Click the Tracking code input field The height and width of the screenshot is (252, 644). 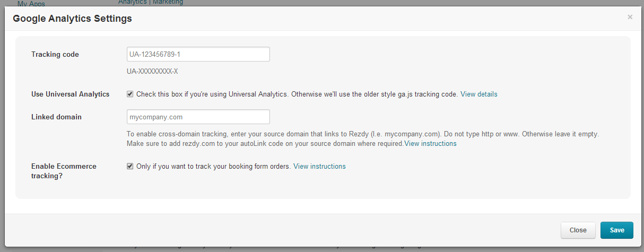[x=198, y=54]
